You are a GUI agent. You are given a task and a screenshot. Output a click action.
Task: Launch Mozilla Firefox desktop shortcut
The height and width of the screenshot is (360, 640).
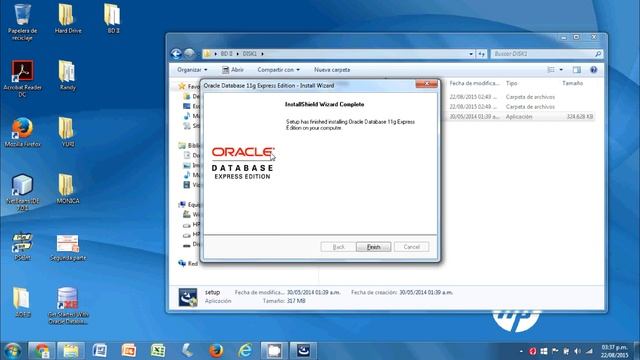(x=22, y=132)
